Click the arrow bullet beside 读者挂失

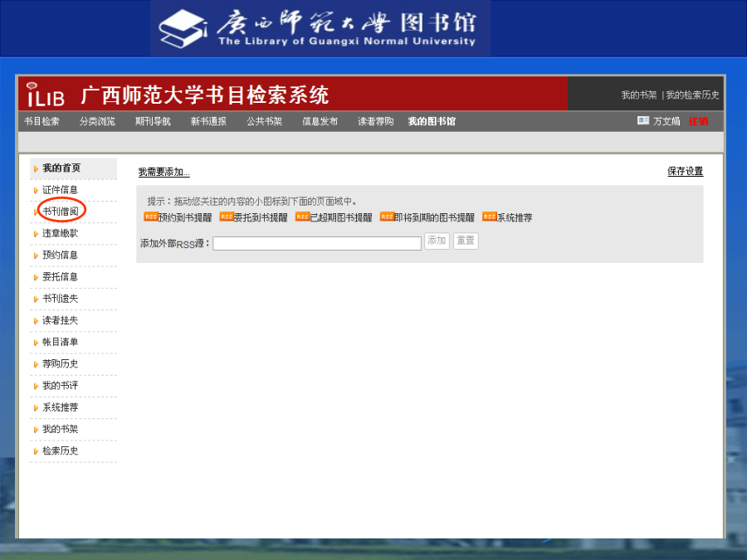[x=36, y=321]
